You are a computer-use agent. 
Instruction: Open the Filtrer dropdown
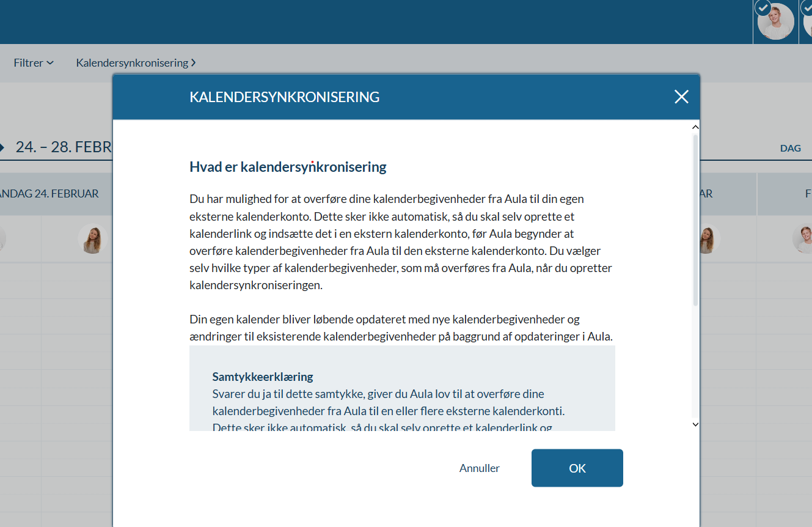[x=34, y=62]
